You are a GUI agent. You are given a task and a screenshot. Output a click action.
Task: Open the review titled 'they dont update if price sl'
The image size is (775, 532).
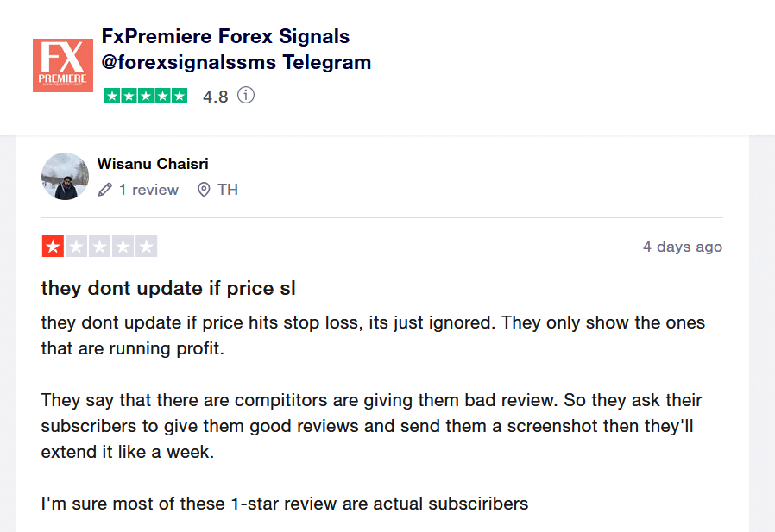167,288
